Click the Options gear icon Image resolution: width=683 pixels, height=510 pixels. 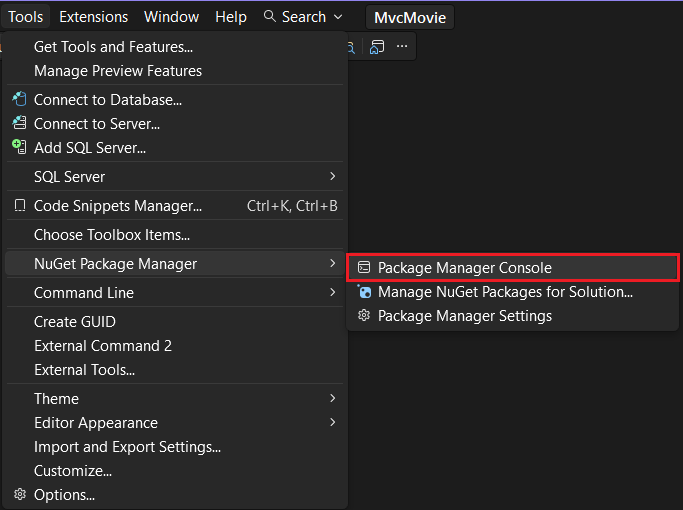click(20, 494)
